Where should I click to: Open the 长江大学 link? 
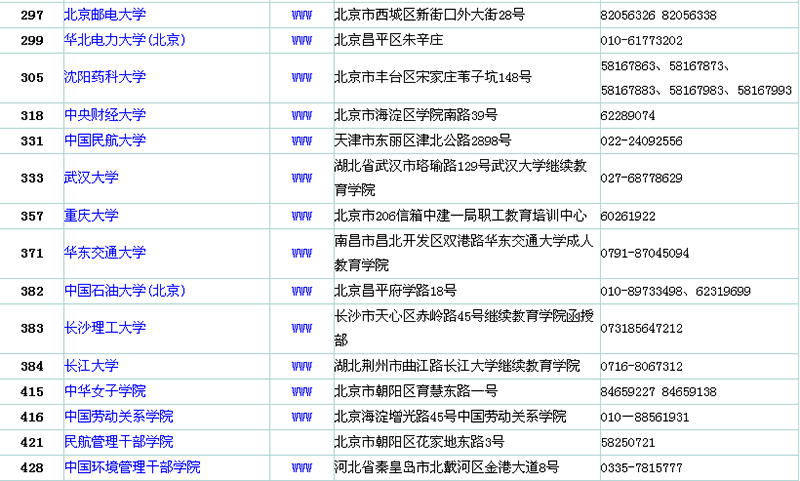point(91,366)
